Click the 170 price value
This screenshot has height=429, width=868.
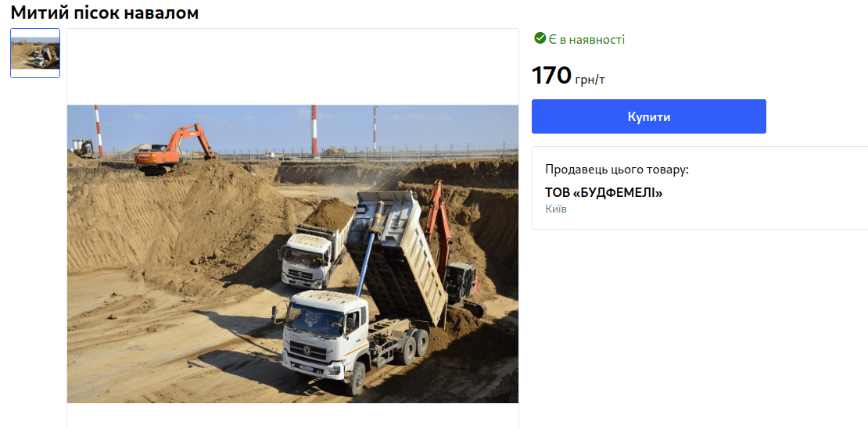pyautogui.click(x=551, y=76)
